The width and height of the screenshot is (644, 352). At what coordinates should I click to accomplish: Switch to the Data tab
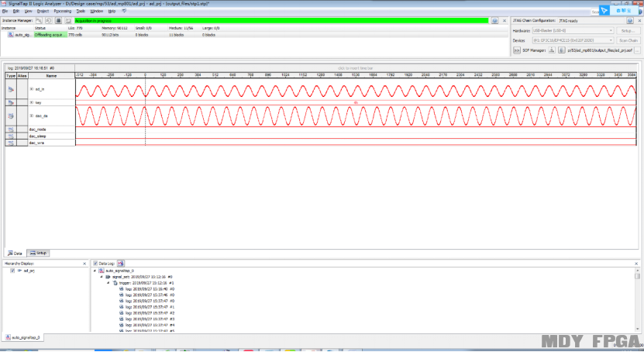click(15, 253)
